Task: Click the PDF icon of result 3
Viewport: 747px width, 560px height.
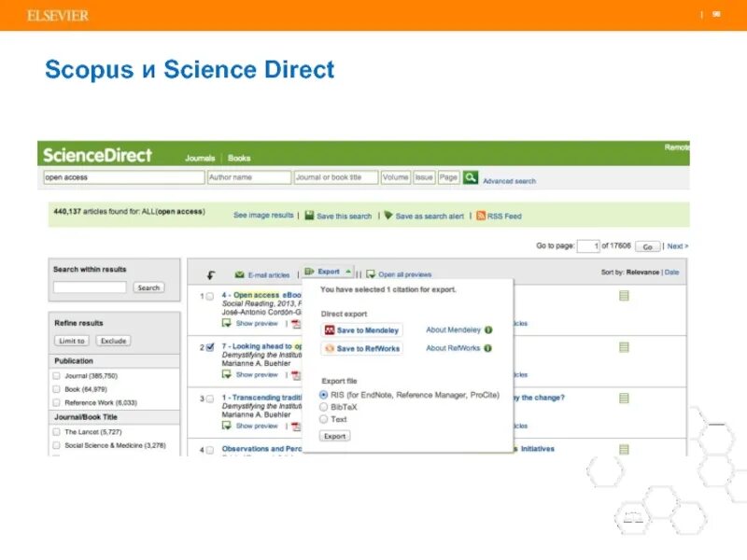Action: click(296, 427)
